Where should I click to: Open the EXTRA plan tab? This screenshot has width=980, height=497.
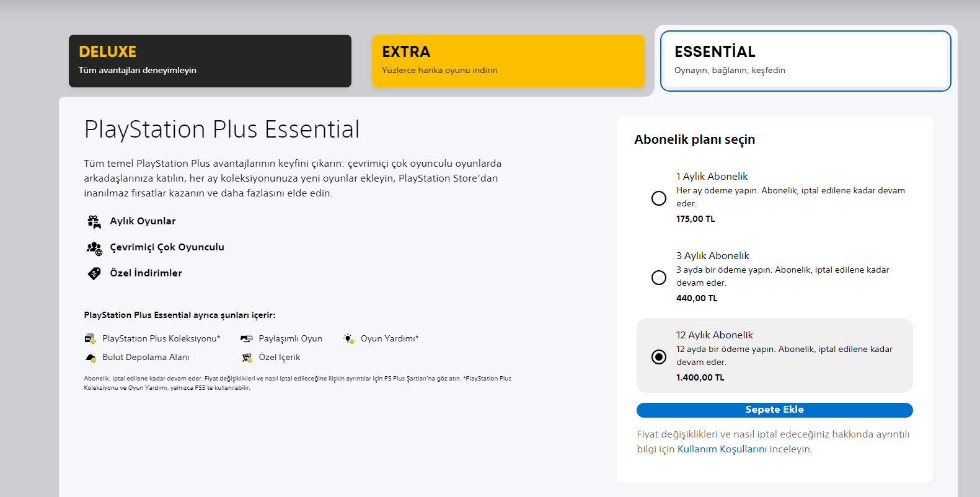pos(508,61)
